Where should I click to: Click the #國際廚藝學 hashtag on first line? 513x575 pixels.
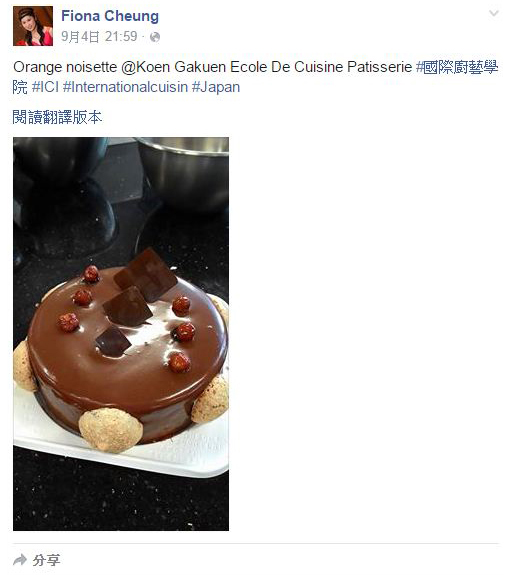pyautogui.click(x=457, y=67)
